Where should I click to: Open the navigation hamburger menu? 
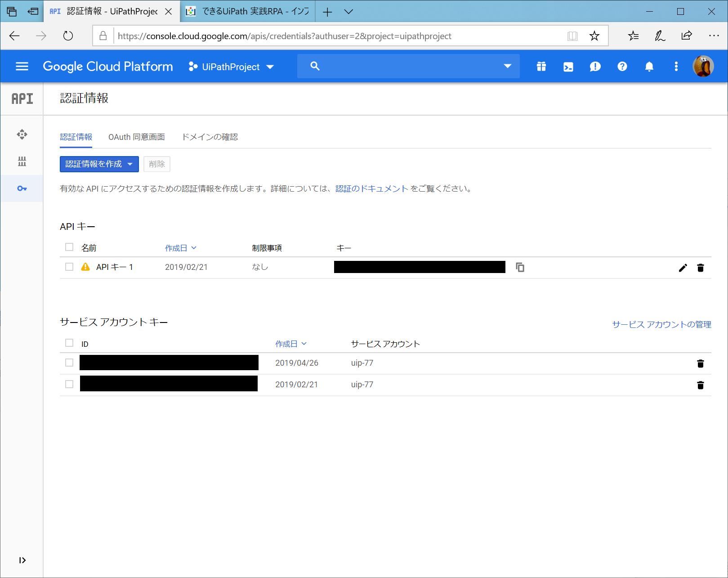click(x=21, y=66)
